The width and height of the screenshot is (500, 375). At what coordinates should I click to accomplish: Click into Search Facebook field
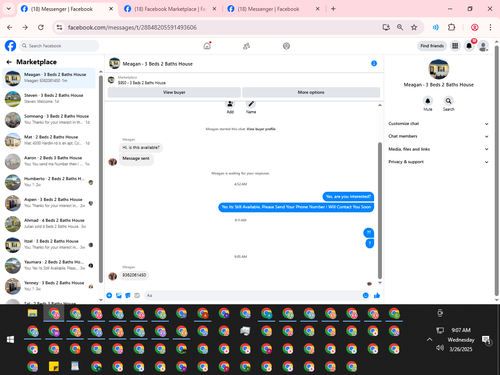59,46
